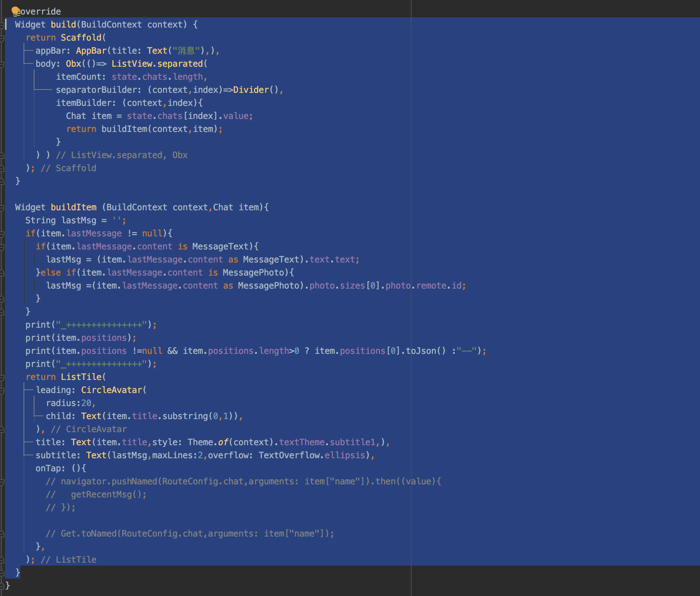Image resolution: width=700 pixels, height=596 pixels.
Task: Collapse the if(item.lastMessage) block fold marker
Action: [3, 233]
